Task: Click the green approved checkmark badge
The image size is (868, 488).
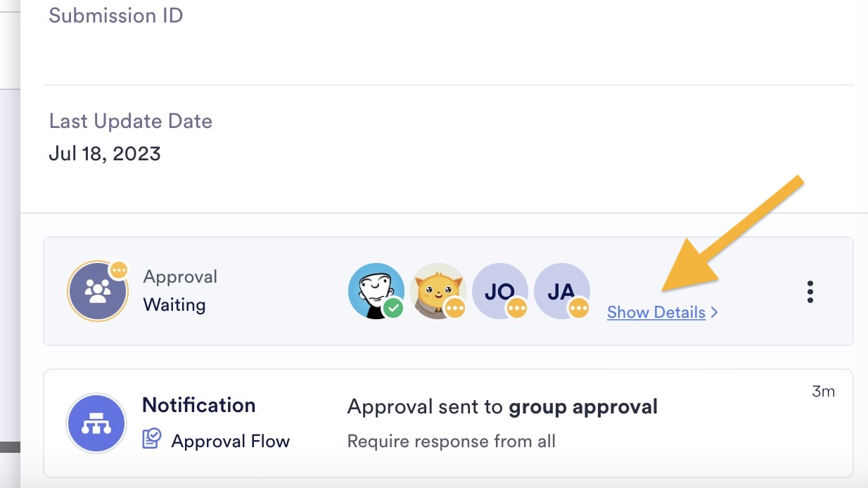Action: click(x=393, y=308)
